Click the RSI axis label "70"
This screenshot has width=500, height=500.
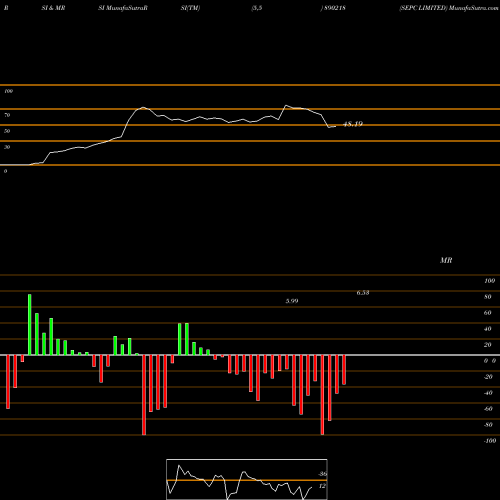(x=7, y=115)
